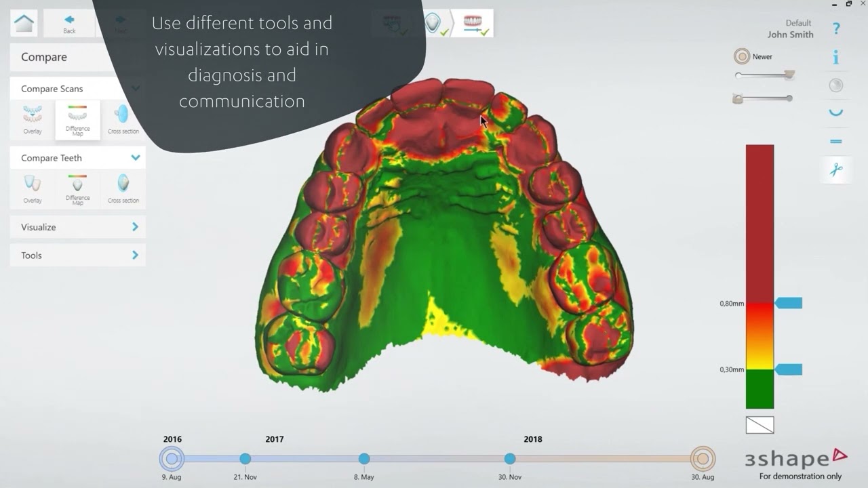Select Compare Scans Cross section icon
The width and height of the screenshot is (868, 488).
coord(123,119)
